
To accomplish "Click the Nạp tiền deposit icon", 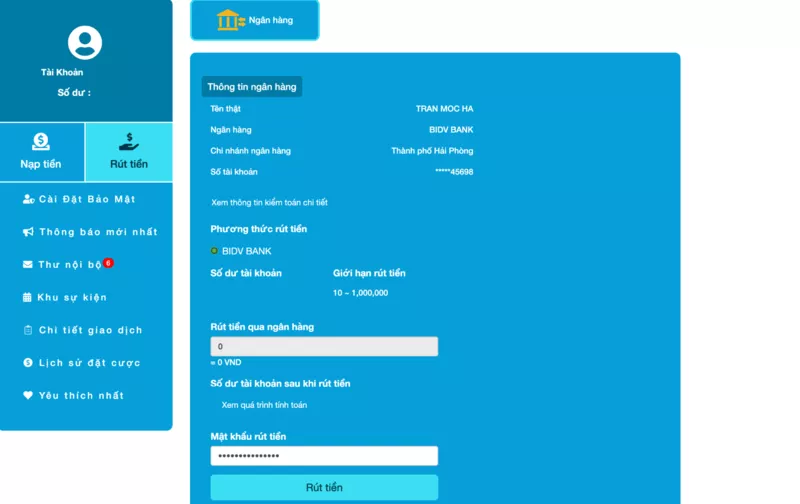I will tap(41, 142).
